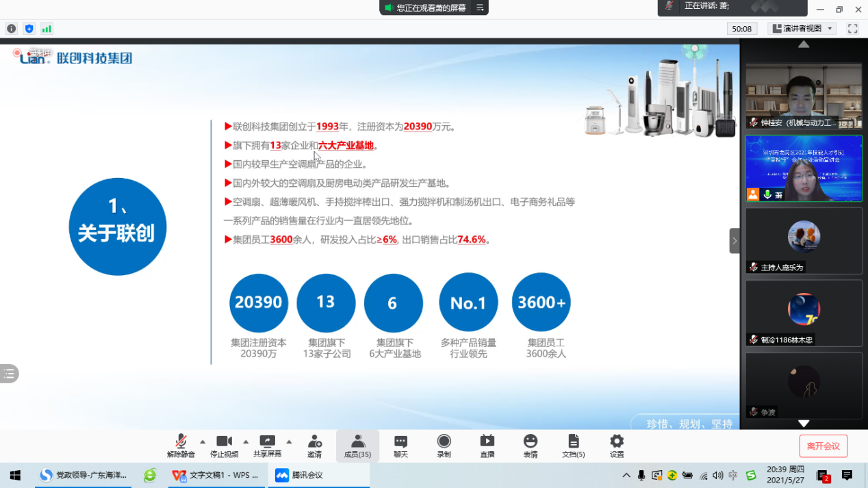868x488 pixels.
Task: Expand video options arrow beside 停止视频
Action: [x=246, y=441]
